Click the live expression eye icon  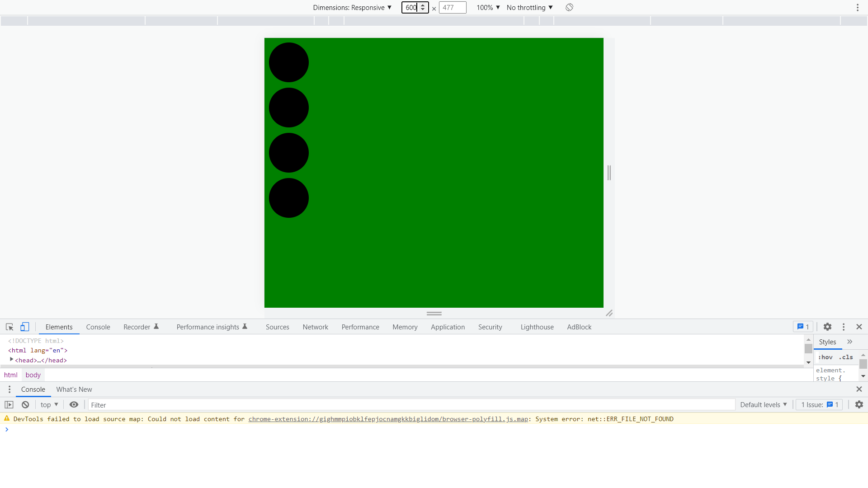point(74,405)
